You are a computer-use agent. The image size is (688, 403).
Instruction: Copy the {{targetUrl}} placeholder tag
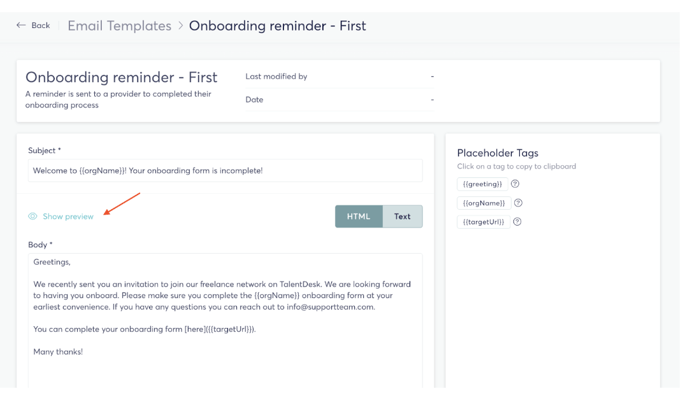coord(484,222)
